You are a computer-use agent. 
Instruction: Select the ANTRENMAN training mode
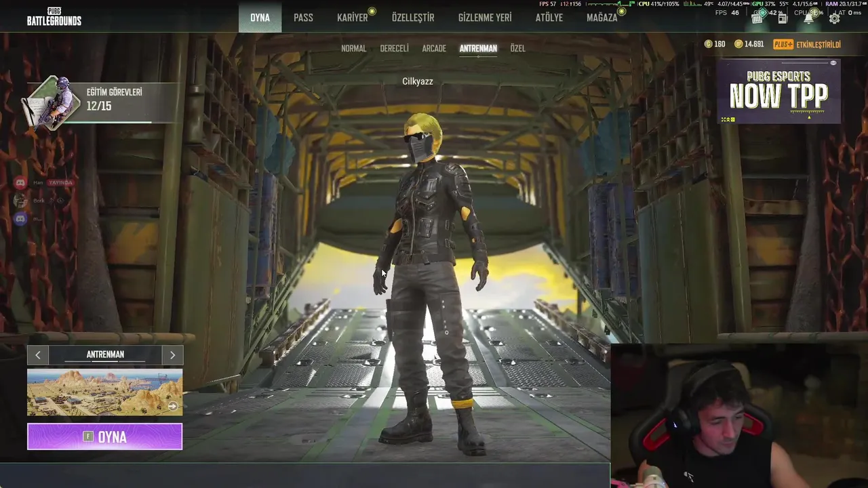478,48
